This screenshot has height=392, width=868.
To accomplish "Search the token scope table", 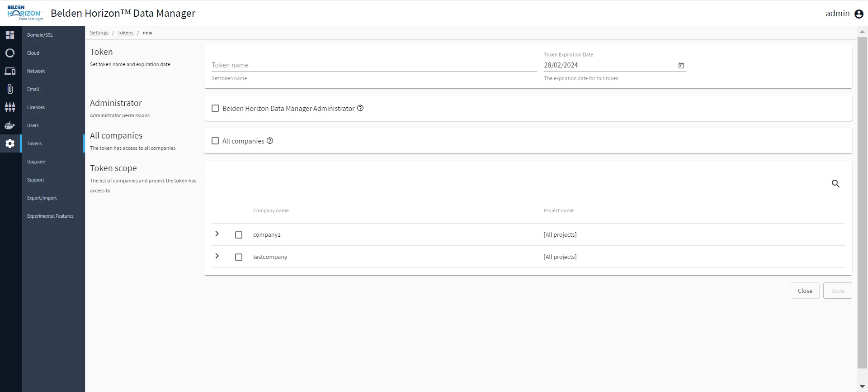I will (x=835, y=184).
